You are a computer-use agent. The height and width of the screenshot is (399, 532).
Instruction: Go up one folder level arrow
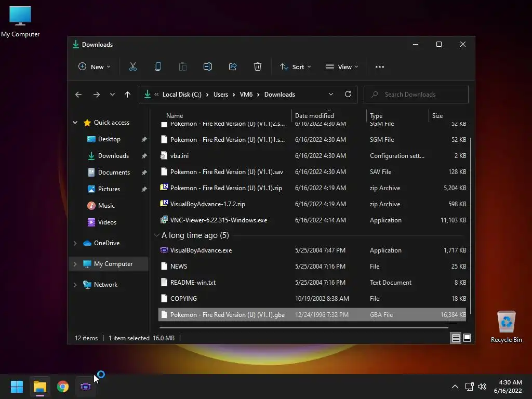click(x=128, y=95)
